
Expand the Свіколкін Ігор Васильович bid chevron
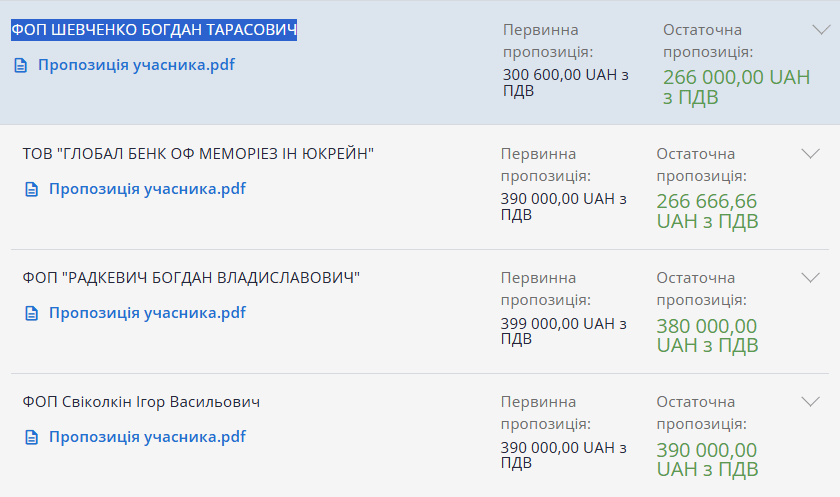click(x=811, y=402)
